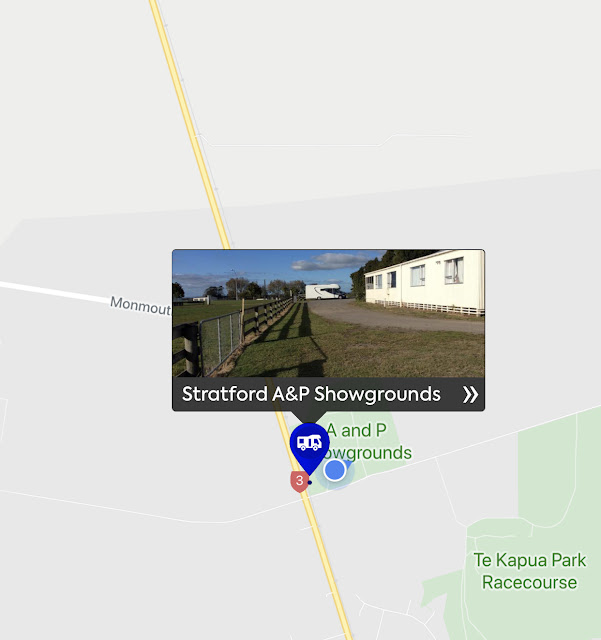Click the Monmouth road name label

click(140, 305)
